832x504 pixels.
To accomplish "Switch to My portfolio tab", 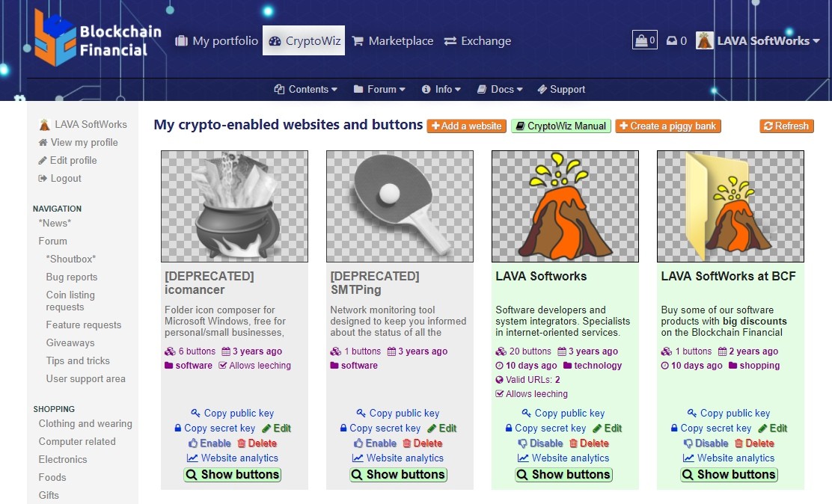I will (x=216, y=41).
